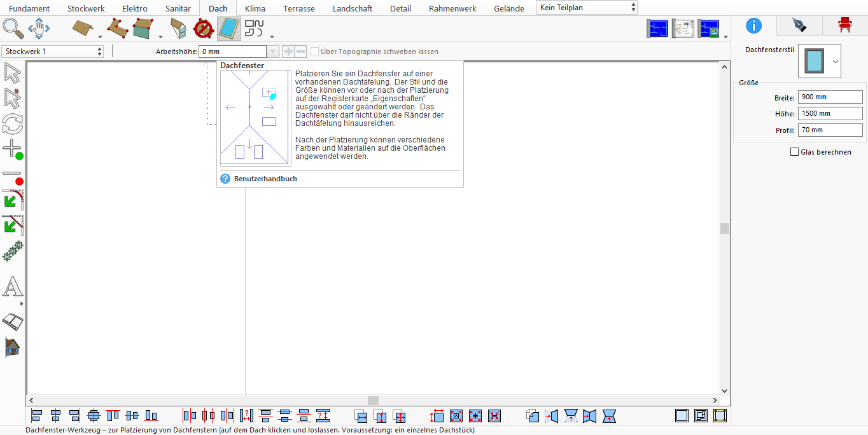Open the Stockwerk 1 floor selector

52,52
